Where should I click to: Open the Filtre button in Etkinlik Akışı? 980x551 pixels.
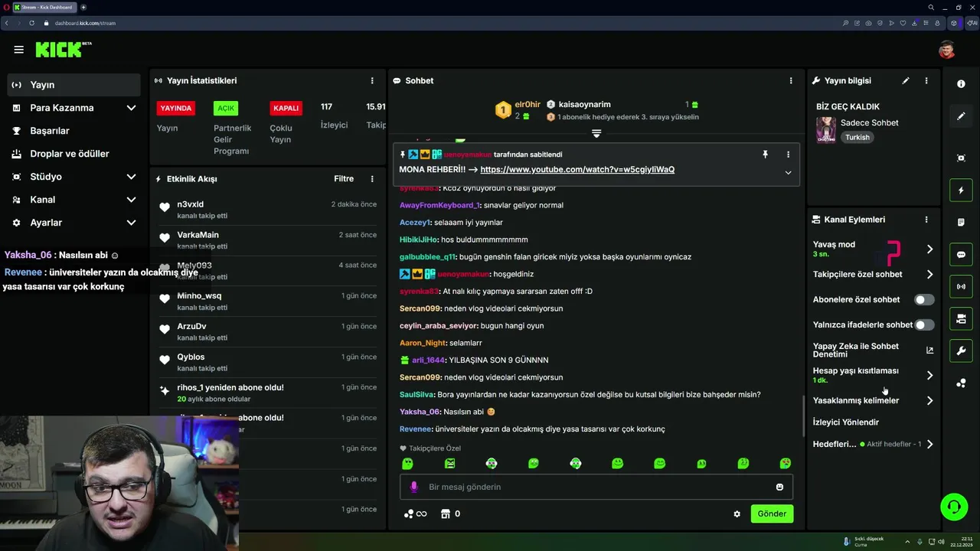(344, 179)
